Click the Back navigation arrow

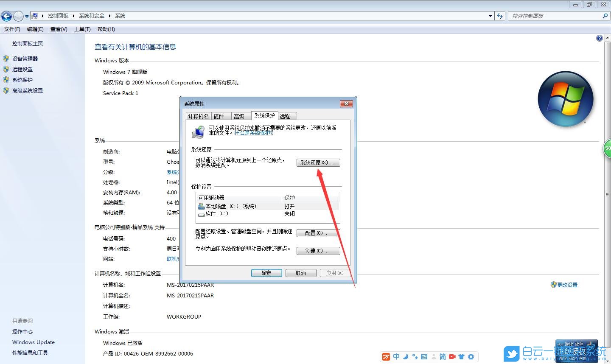[x=6, y=16]
